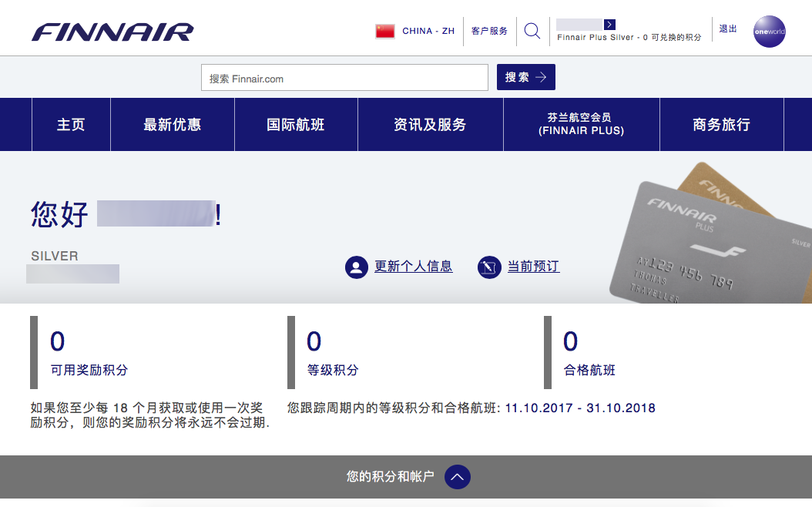Open the CHINA - ZH language selector
The width and height of the screenshot is (812, 507).
pos(428,31)
